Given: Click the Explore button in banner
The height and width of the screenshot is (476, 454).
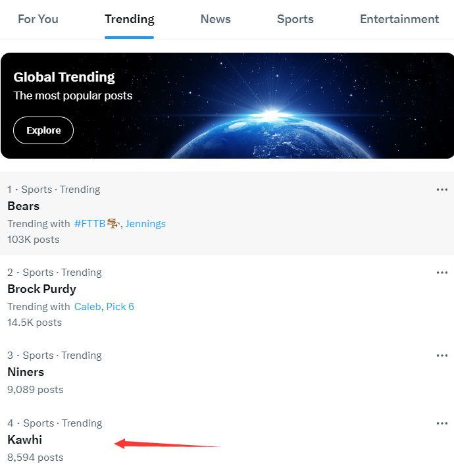Looking at the screenshot, I should click(x=43, y=130).
